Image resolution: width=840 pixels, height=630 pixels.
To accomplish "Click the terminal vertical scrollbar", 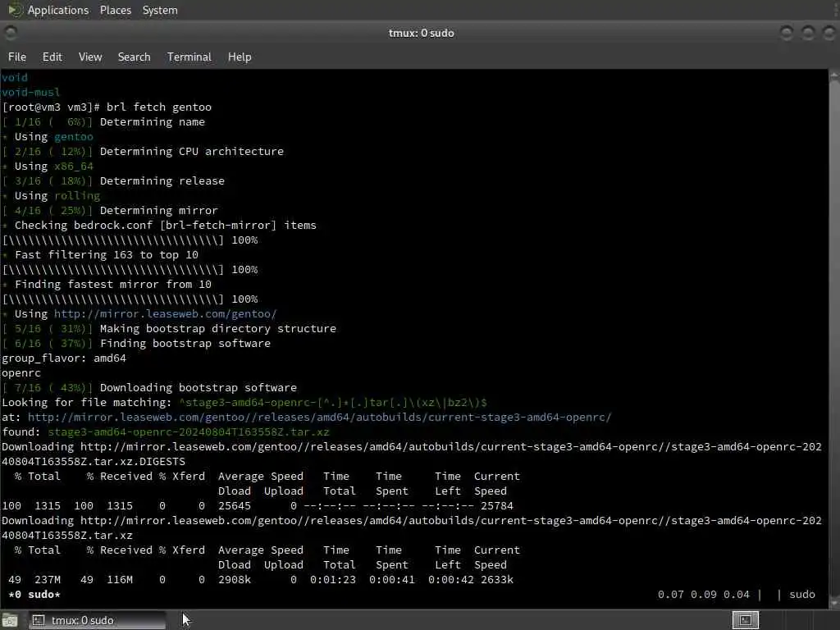I will pyautogui.click(x=834, y=339).
